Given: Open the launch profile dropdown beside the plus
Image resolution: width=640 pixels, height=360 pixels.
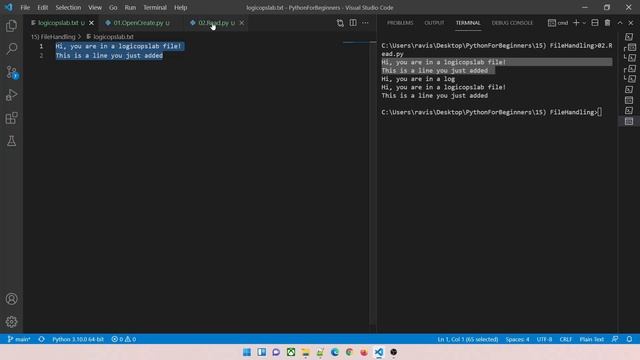Looking at the screenshot, I should tap(584, 23).
